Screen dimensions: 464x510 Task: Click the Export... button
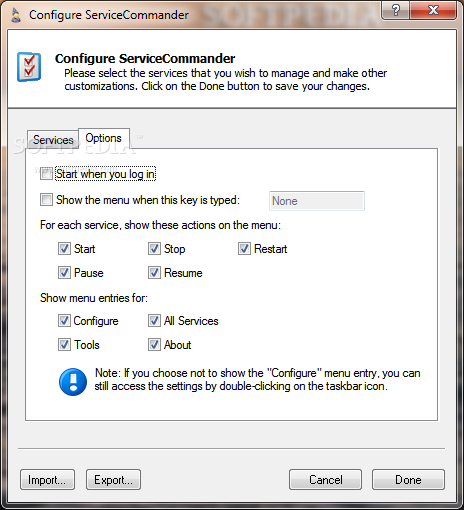coord(113,480)
